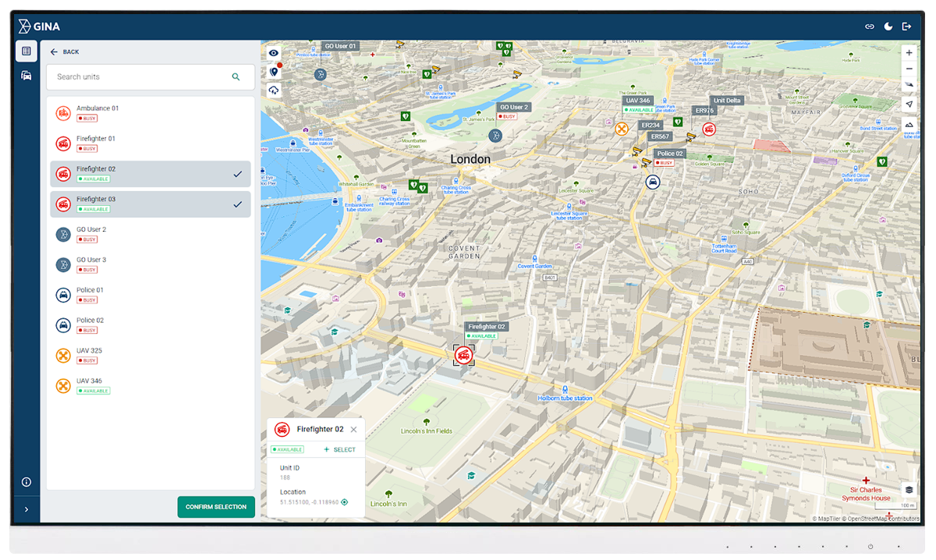Collapse panel using the BACK arrow
Viewport: 936px width, 560px height.
(53, 51)
